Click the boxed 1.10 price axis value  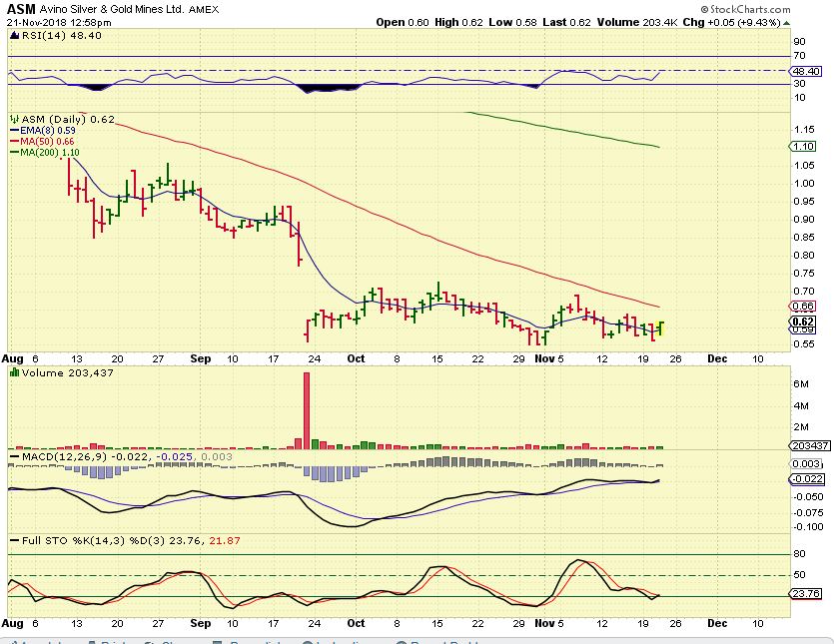click(804, 146)
